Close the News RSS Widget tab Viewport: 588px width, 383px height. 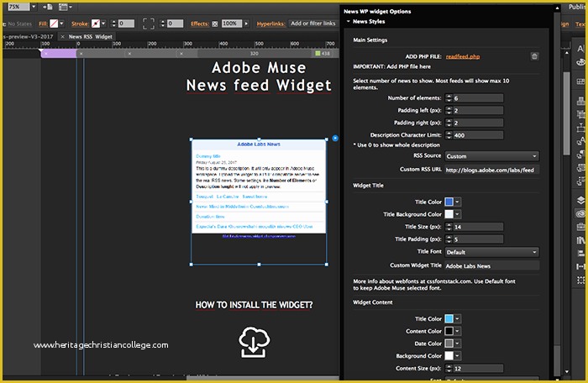63,37
